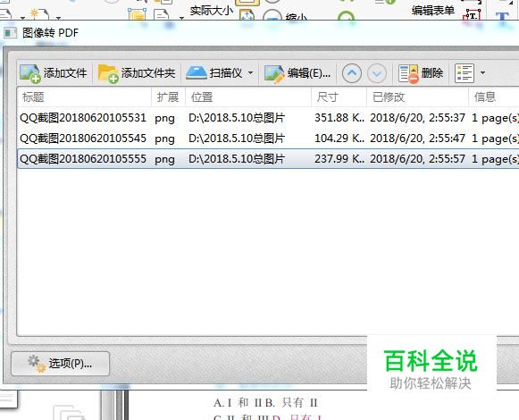Click modified time 2018/6/20, 2:55:47
The width and height of the screenshot is (519, 420).
pos(417,139)
